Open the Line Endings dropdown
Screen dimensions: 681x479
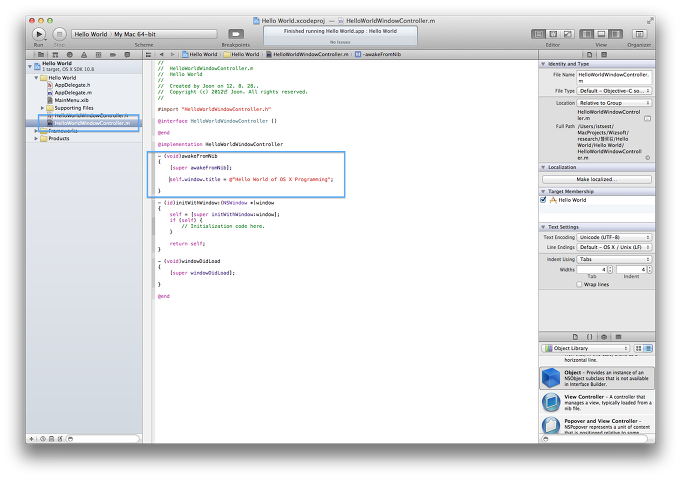[x=614, y=247]
